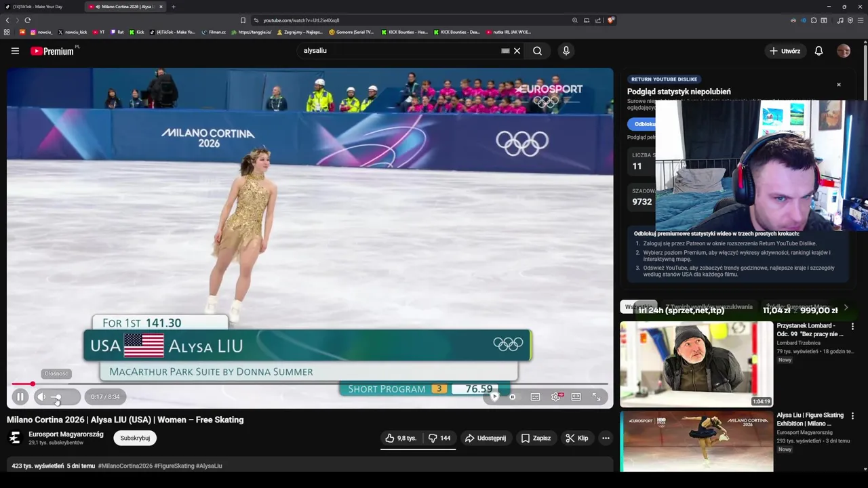
Task: Reload the current page
Action: pyautogui.click(x=28, y=20)
